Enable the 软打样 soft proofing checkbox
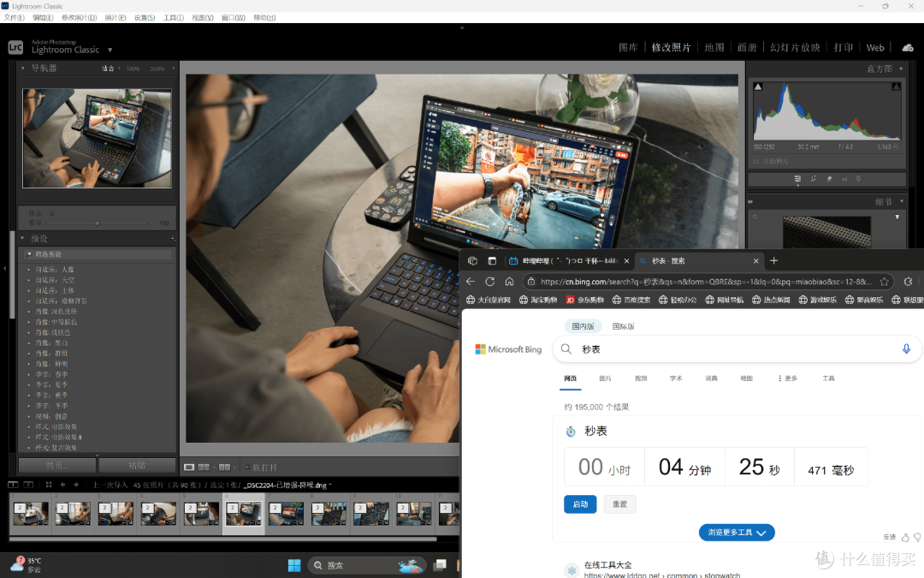Image resolution: width=924 pixels, height=578 pixels. [x=247, y=468]
